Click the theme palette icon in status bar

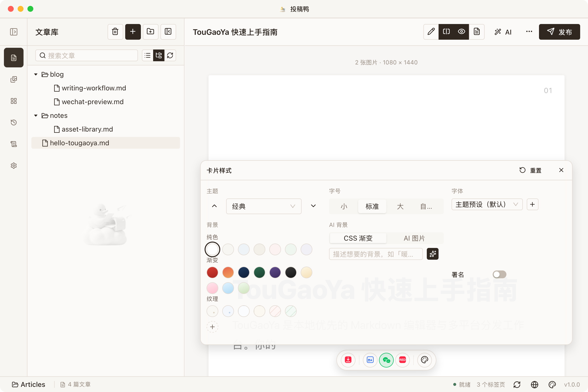click(552, 384)
